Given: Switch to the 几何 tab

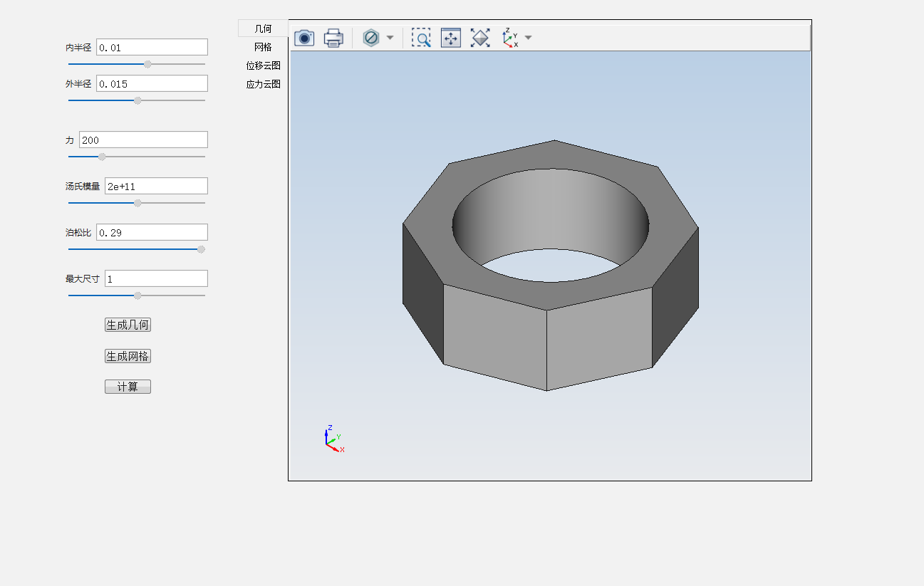Looking at the screenshot, I should point(263,28).
